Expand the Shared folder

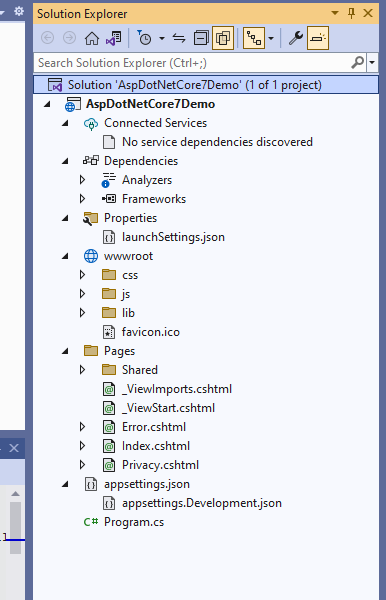(x=82, y=370)
